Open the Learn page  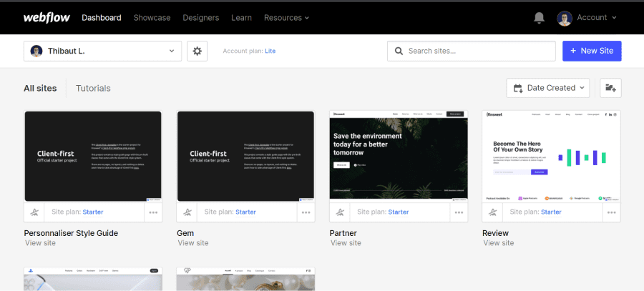(x=242, y=18)
